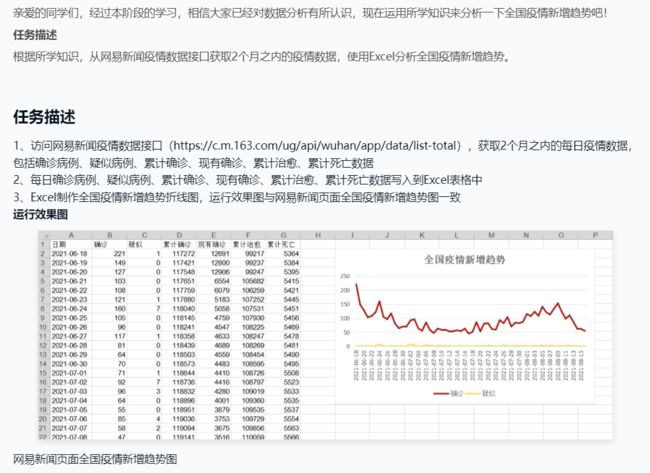
Task: Select spreadsheet row header 11
Action: tap(43, 336)
